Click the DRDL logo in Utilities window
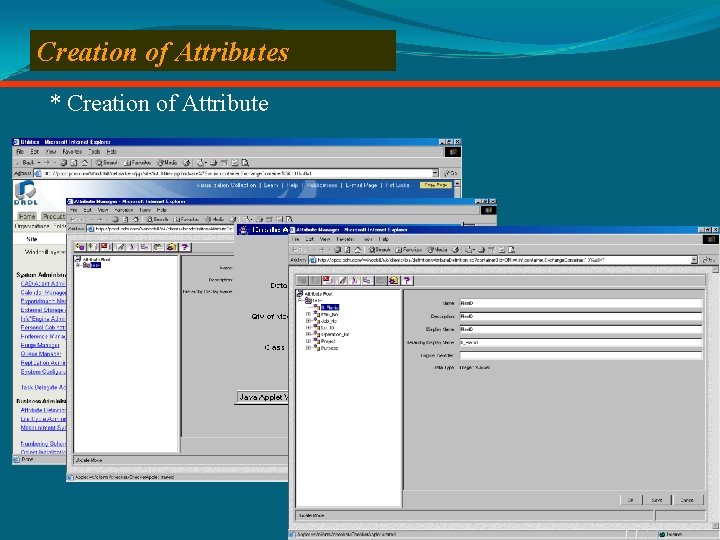720x540 pixels. (x=26, y=193)
